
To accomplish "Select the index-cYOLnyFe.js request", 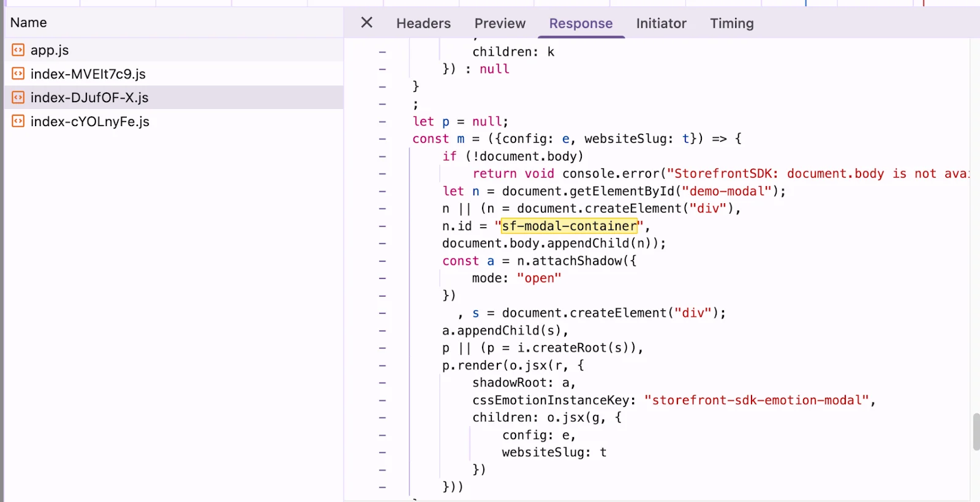I will tap(174, 121).
